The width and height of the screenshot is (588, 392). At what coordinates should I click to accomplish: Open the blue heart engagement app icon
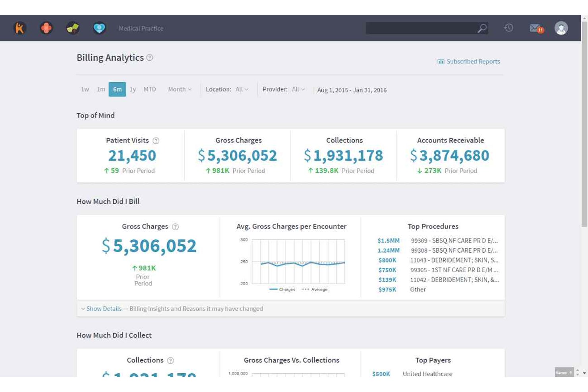click(99, 28)
